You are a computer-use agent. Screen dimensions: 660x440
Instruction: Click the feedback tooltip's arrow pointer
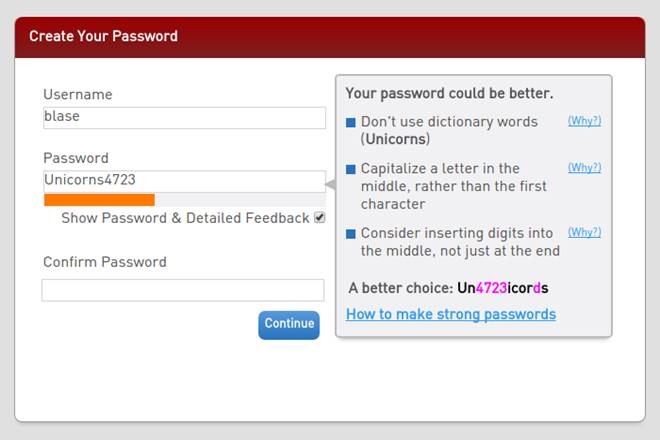pos(330,185)
